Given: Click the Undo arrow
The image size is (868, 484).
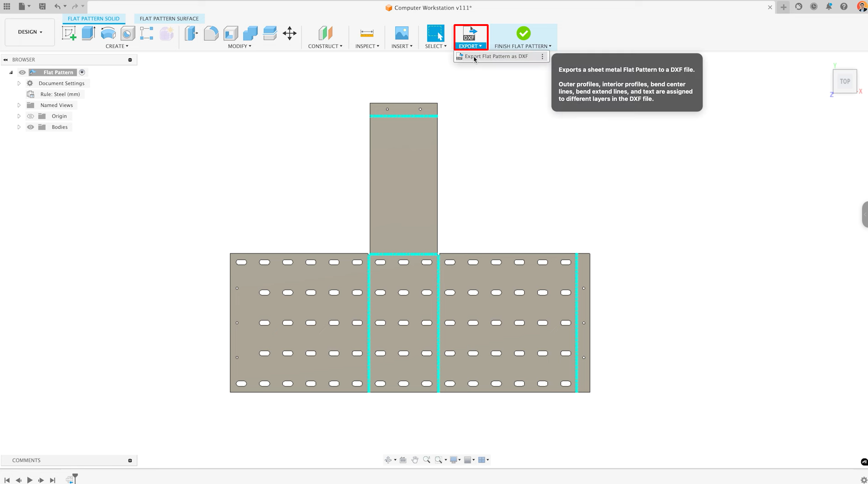Looking at the screenshot, I should click(x=57, y=6).
